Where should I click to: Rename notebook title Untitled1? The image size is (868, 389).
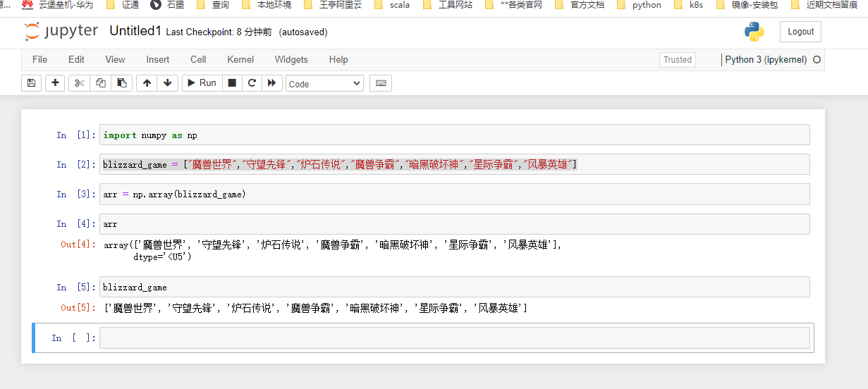point(135,31)
